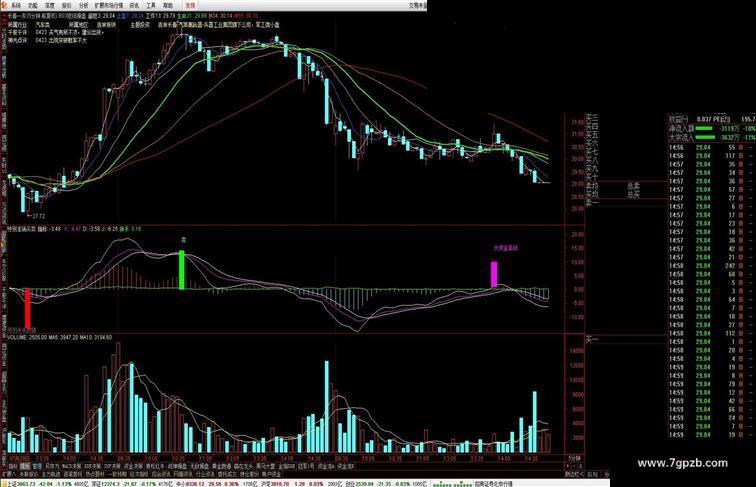Click the 中小 8336.12 index in status bar
This screenshot has width=756, height=487.
[x=191, y=483]
